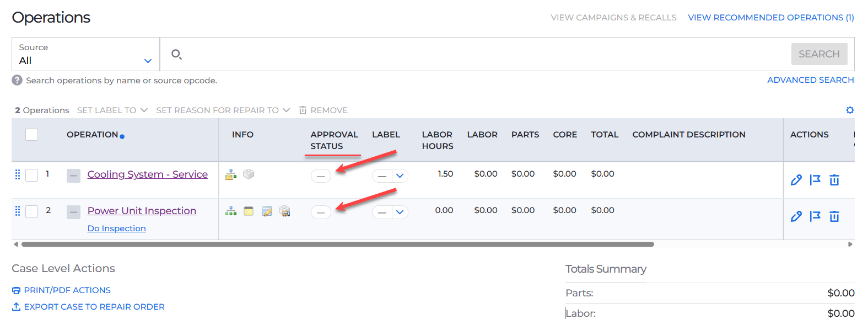Click parts cube icon in Cooling System row
The width and height of the screenshot is (868, 324).
tap(249, 174)
